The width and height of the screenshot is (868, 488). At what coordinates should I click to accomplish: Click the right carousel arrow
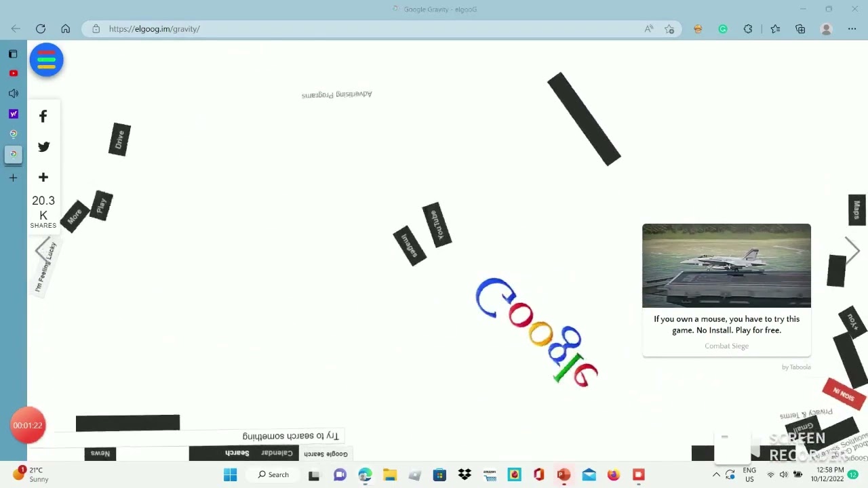point(852,250)
